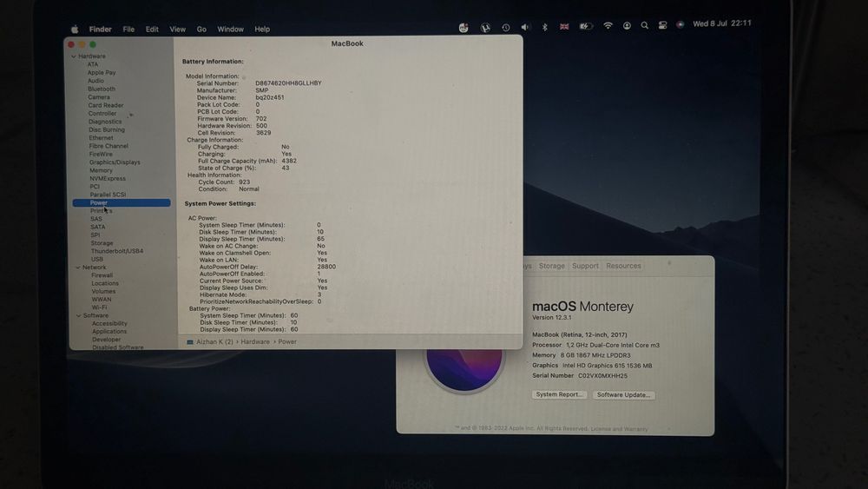Click the System Report button
Image resolution: width=868 pixels, height=489 pixels.
pos(559,395)
